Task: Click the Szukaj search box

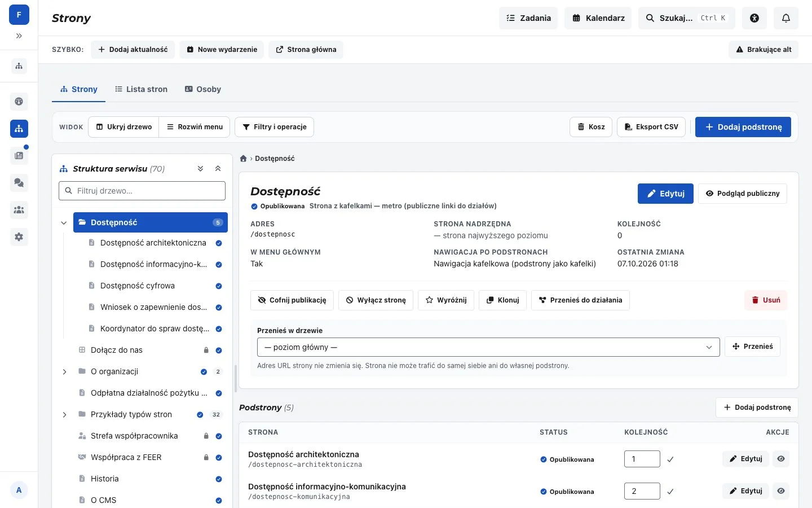Action: (687, 18)
